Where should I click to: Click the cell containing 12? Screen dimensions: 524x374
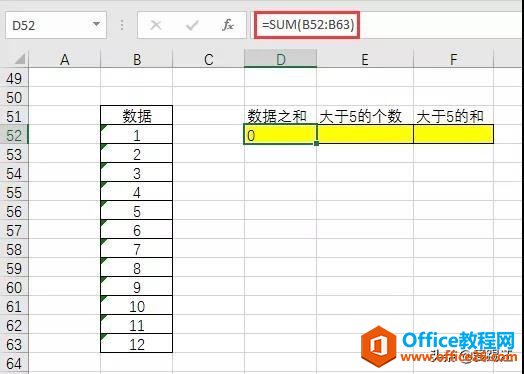136,343
